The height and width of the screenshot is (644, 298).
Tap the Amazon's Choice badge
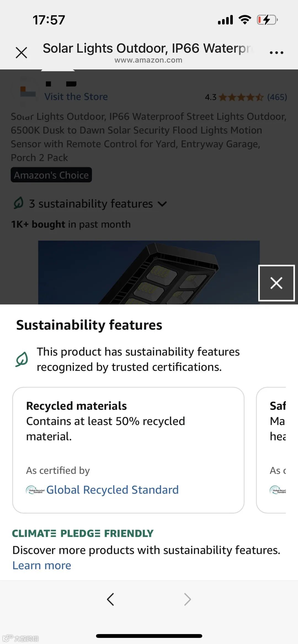[x=51, y=175]
